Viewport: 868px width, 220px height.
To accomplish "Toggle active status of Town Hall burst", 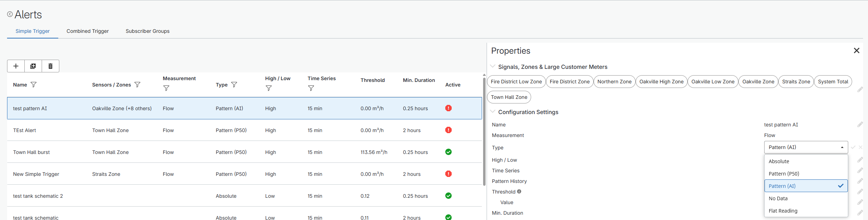I will click(x=448, y=152).
